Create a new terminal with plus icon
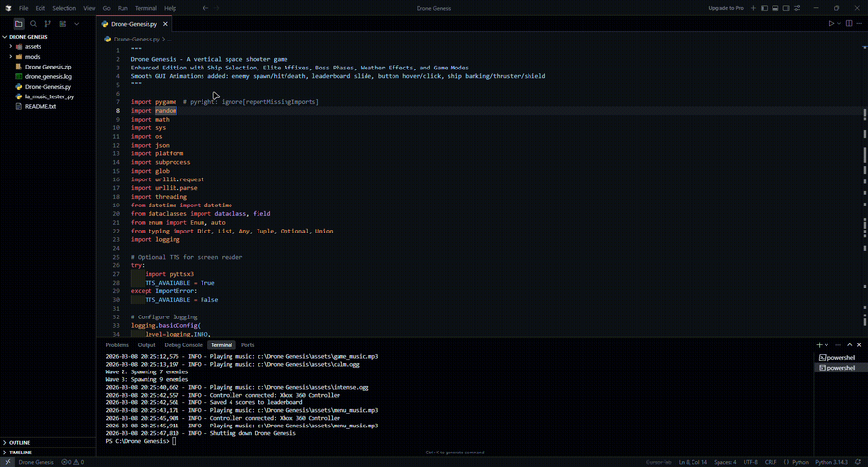This screenshot has width=868, height=467. [x=819, y=345]
